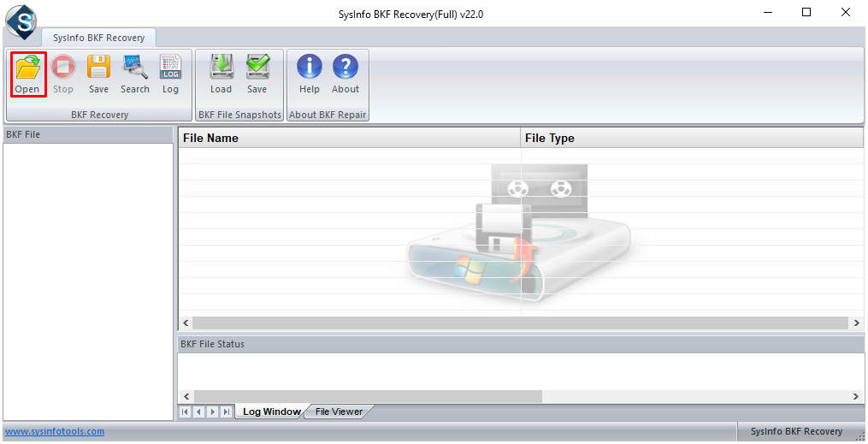Switch to the Log Window tab
The width and height of the screenshot is (868, 444).
click(271, 411)
